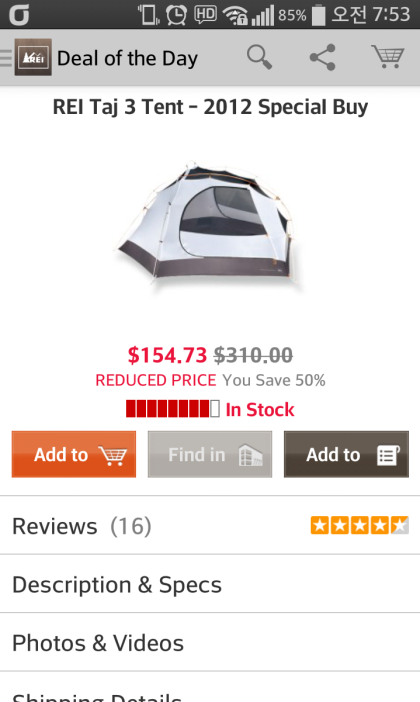Open the search magnifier icon
420x702 pixels.
click(x=259, y=57)
